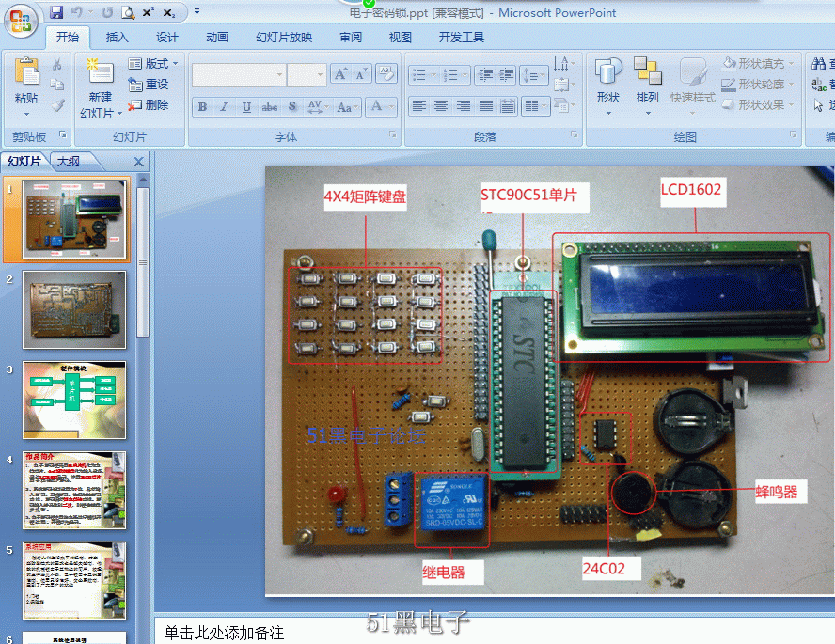Toggle bold formatting
Image resolution: width=835 pixels, height=644 pixels.
click(x=202, y=107)
